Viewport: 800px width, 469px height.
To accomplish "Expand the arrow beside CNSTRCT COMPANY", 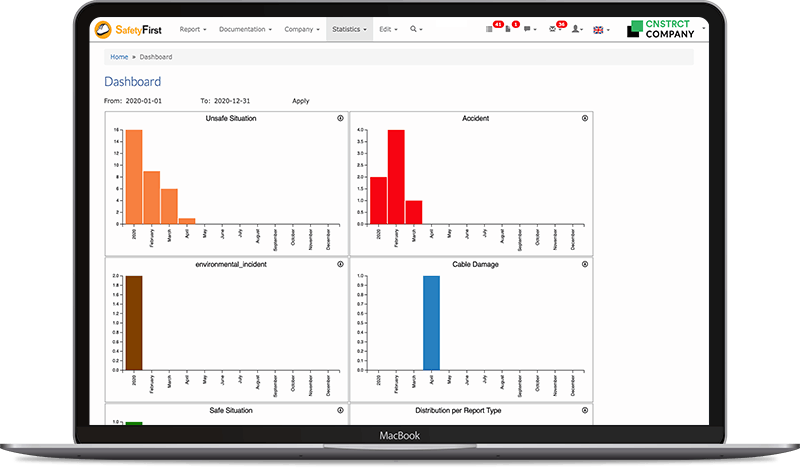I will tap(704, 28).
